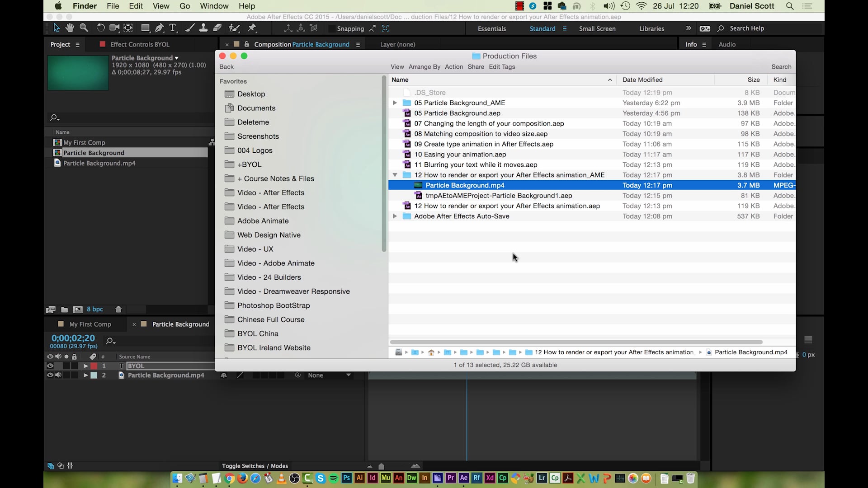Click the current time 0;00;02;20 display
Viewport: 868px width, 488px height.
(x=73, y=338)
